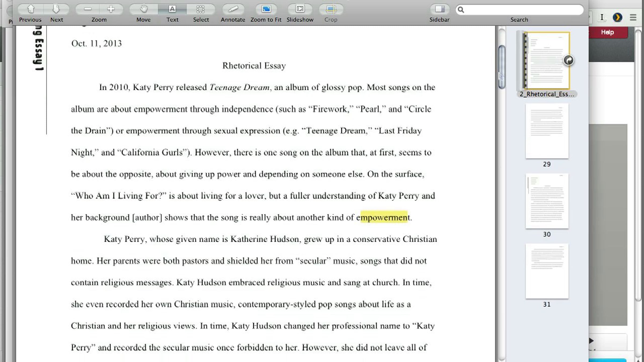Screen dimensions: 644x362
Task: Click the Crop tool icon
Action: click(331, 9)
